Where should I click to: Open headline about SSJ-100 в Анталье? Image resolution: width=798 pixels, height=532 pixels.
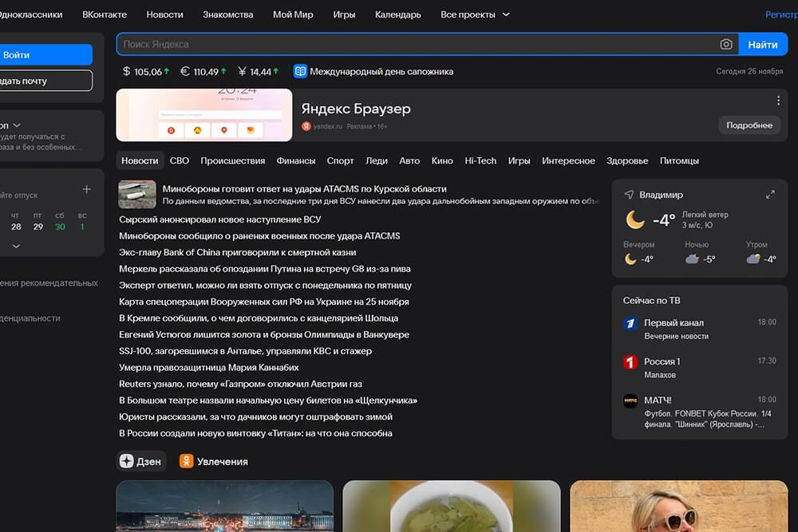tap(245, 351)
